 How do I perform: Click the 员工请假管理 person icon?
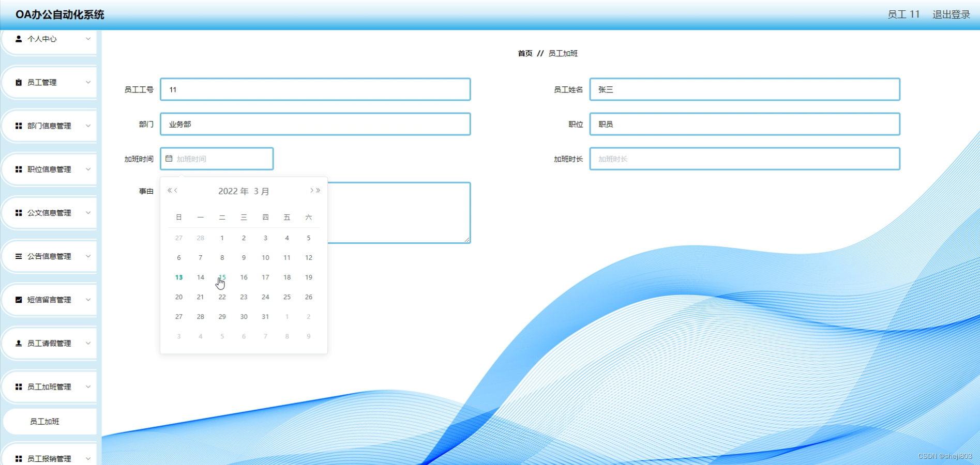18,343
